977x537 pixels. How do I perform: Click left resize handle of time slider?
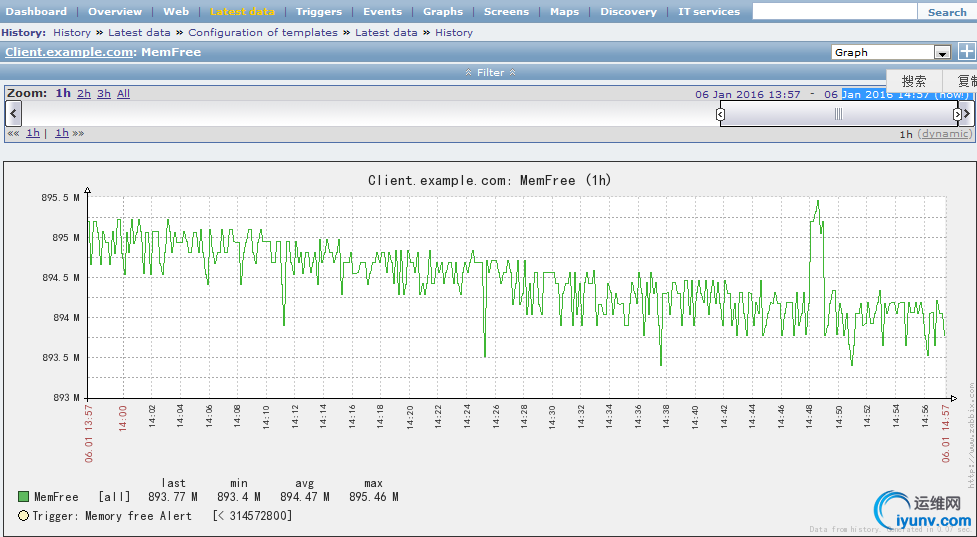tap(720, 114)
